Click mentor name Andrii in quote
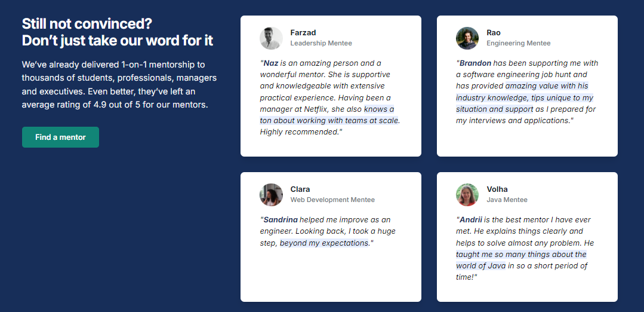Viewport: 644px width, 312px height. (x=471, y=220)
